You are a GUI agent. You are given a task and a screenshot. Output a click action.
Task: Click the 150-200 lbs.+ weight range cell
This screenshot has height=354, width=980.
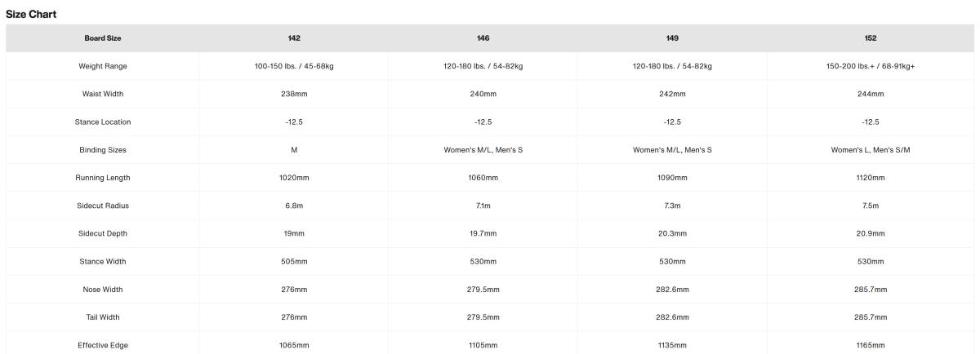[871, 66]
